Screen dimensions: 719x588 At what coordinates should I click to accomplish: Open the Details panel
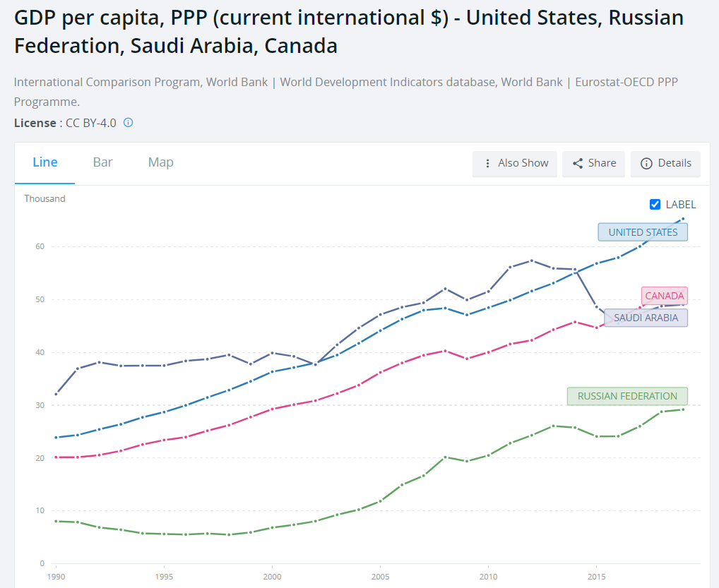pos(665,163)
